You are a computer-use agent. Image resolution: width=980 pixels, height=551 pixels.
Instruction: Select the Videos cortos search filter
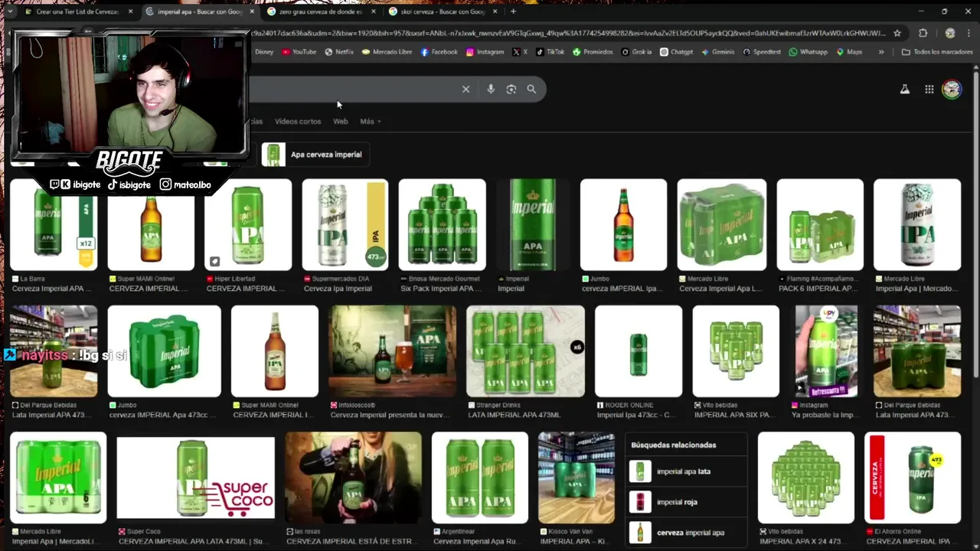point(298,122)
